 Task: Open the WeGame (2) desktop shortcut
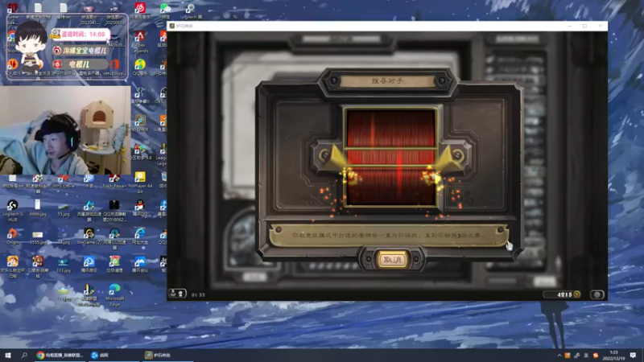[89, 237]
